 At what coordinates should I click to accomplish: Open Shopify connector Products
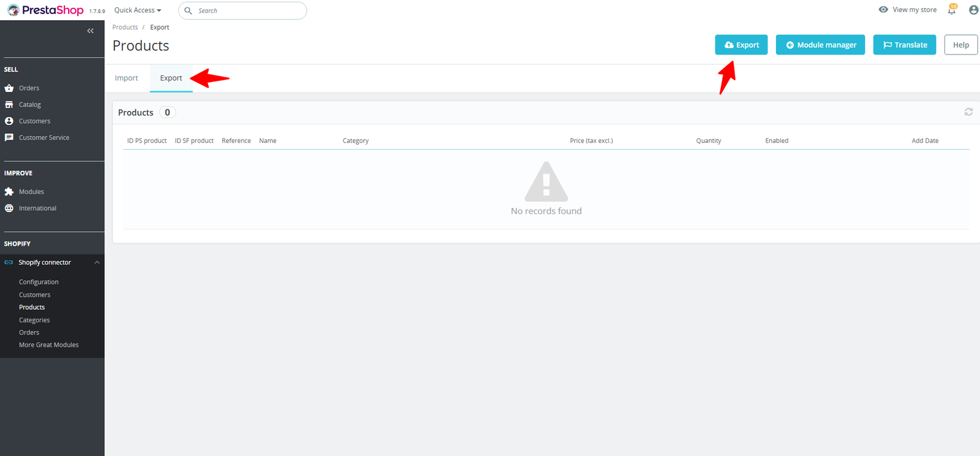pyautogui.click(x=32, y=307)
